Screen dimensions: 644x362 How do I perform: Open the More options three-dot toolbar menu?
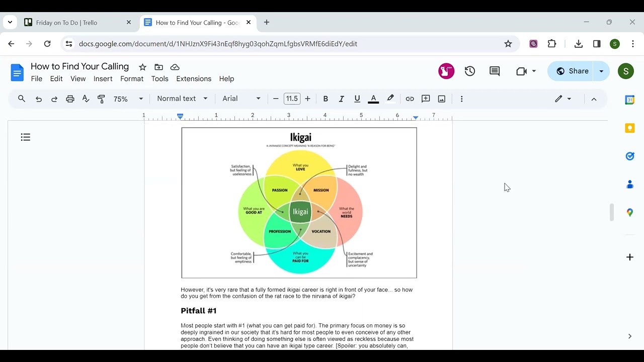click(x=461, y=99)
